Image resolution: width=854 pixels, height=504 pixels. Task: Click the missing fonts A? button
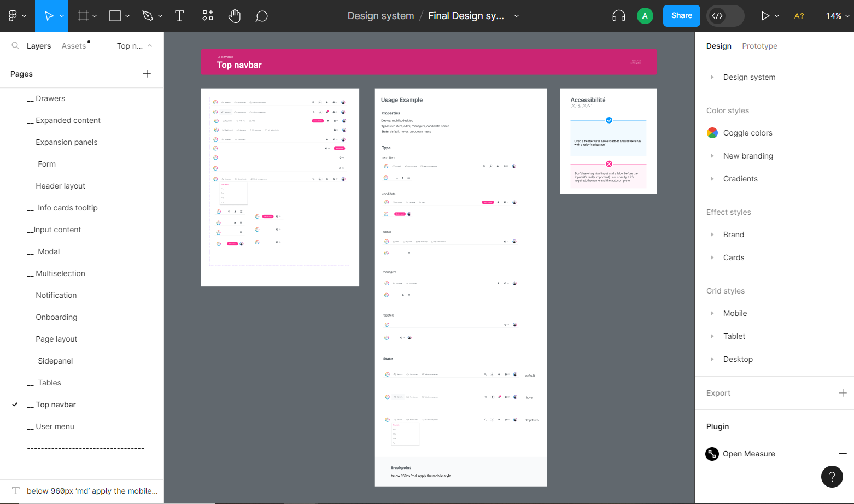(x=799, y=16)
